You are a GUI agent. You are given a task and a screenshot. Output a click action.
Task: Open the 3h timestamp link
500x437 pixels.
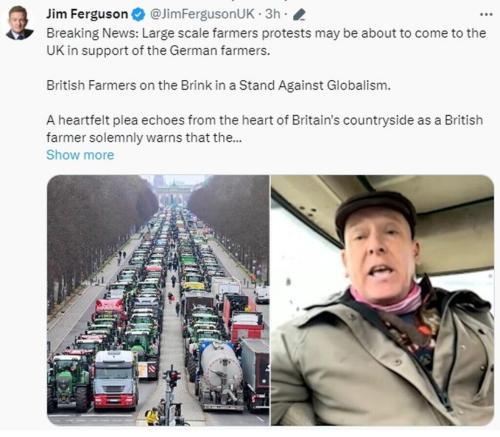[272, 14]
